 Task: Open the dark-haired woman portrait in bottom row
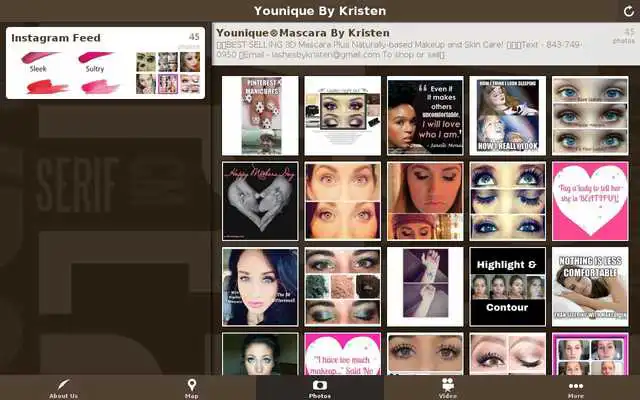[x=260, y=354]
